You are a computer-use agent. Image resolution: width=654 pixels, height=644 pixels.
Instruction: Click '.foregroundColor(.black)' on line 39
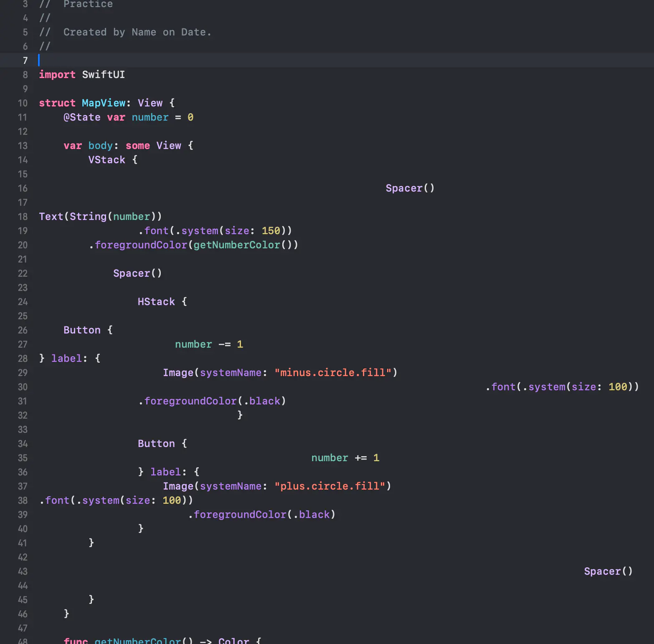tap(262, 515)
